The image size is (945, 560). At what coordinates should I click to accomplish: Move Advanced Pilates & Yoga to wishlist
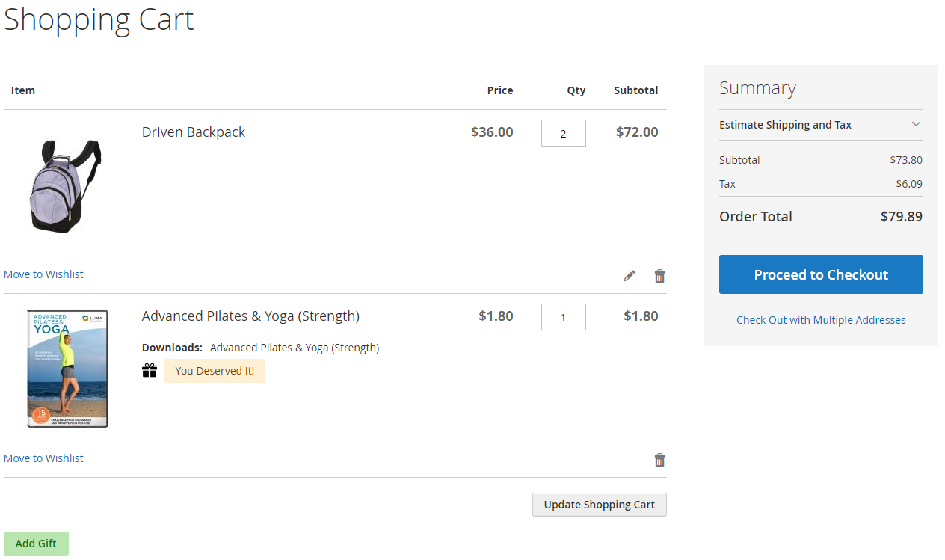pos(43,458)
